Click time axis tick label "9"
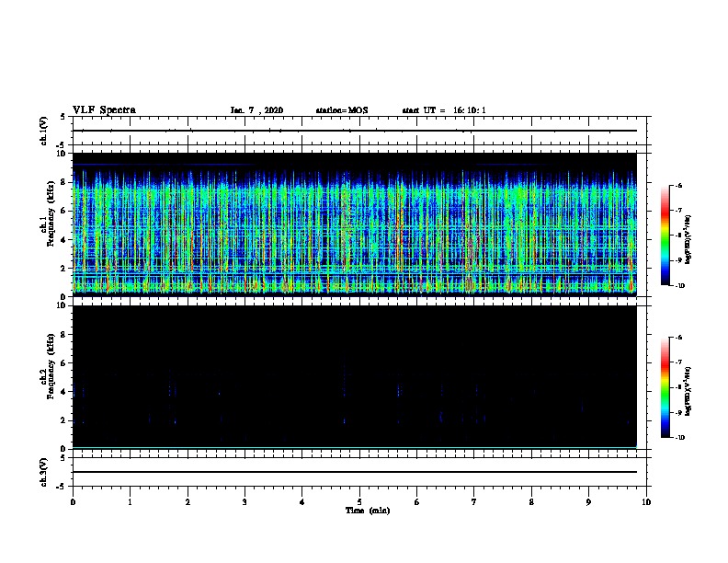Screen dimensions: 728x563 (588, 502)
